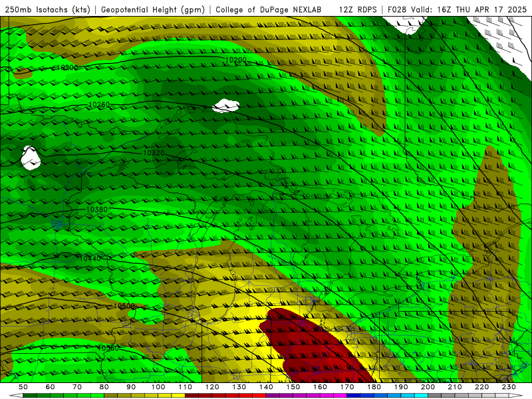Click the 70 value on the color scale
This screenshot has width=532, height=399.
[77, 387]
